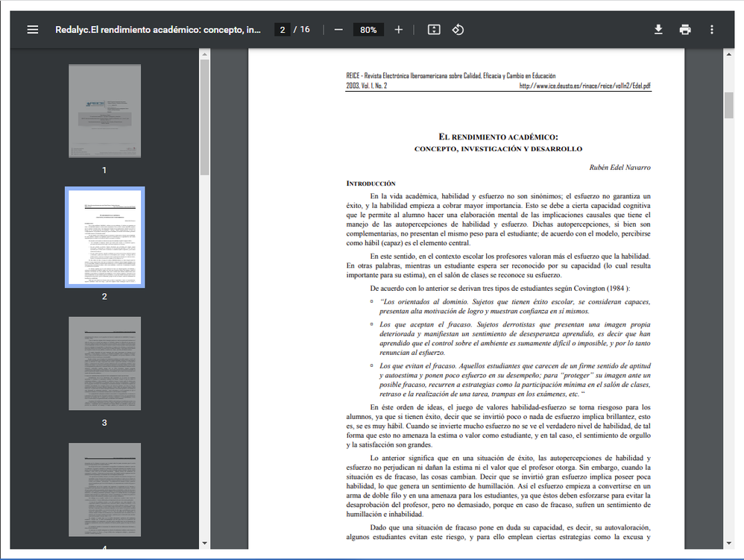This screenshot has width=744, height=560.
Task: Click sentence mentioning 'Covington (1984 )'
Action: click(500, 289)
